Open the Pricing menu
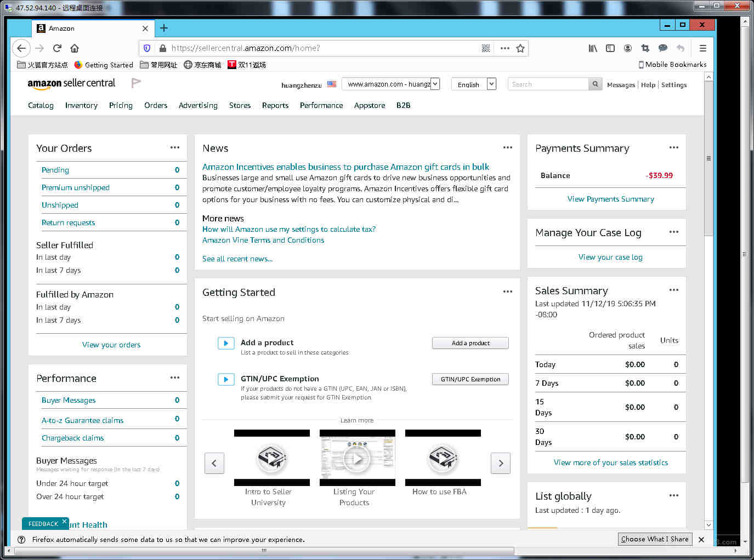This screenshot has height=560, width=754. tap(121, 105)
